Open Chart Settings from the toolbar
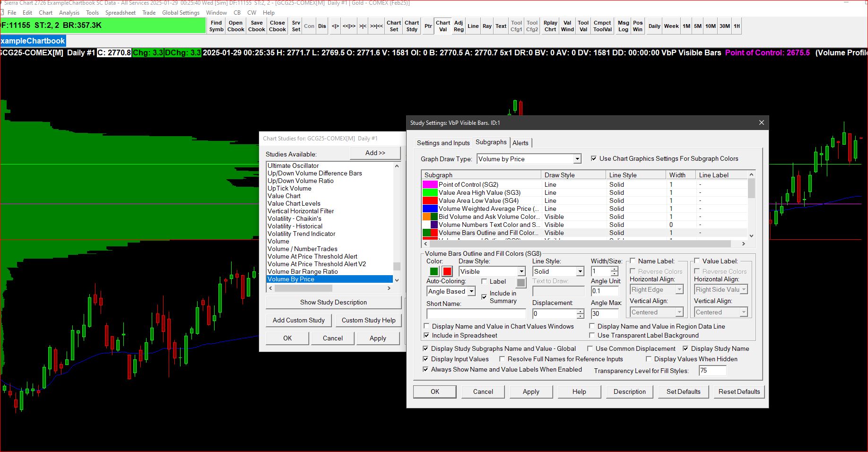The width and height of the screenshot is (868, 452). tap(393, 26)
